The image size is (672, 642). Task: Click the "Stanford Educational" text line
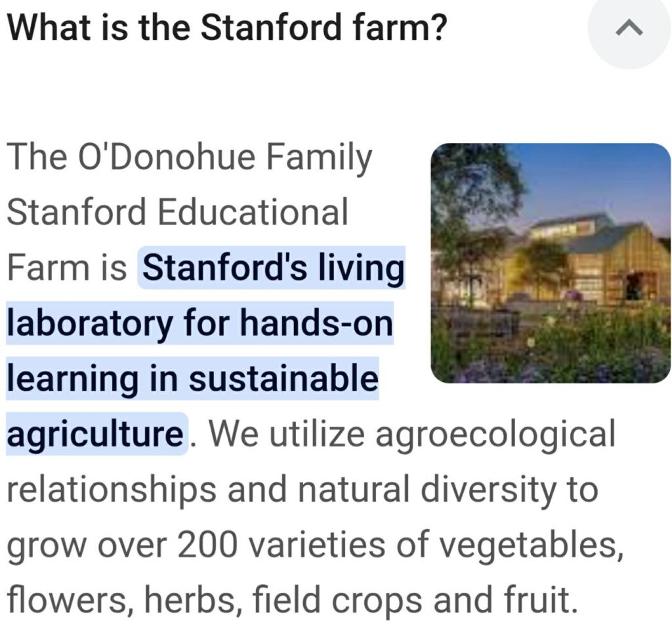177,213
